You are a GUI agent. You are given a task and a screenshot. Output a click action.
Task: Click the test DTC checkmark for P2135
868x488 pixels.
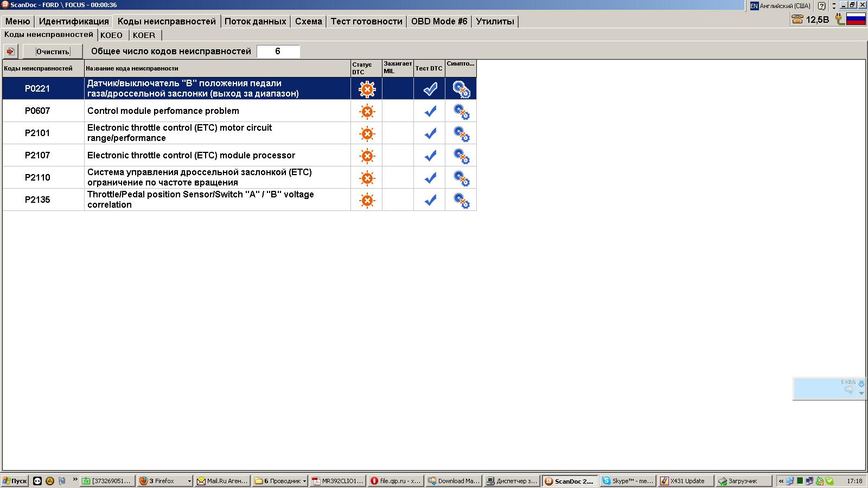430,200
